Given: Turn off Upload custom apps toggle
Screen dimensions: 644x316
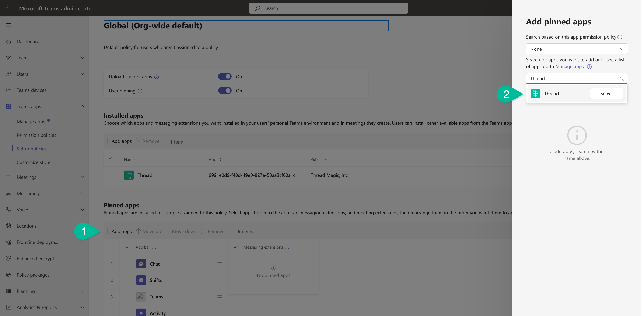Looking at the screenshot, I should click(x=225, y=76).
